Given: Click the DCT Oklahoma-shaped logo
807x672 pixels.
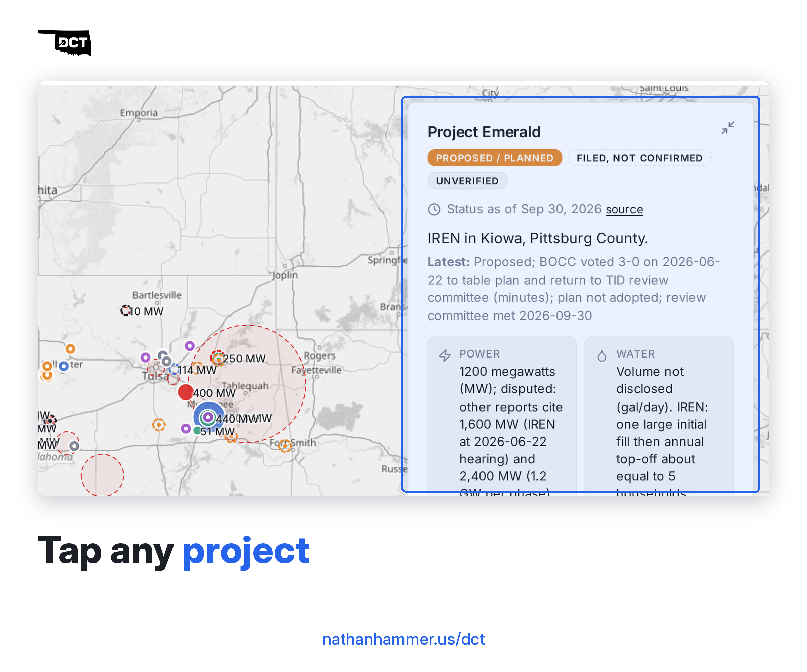Looking at the screenshot, I should (x=65, y=43).
